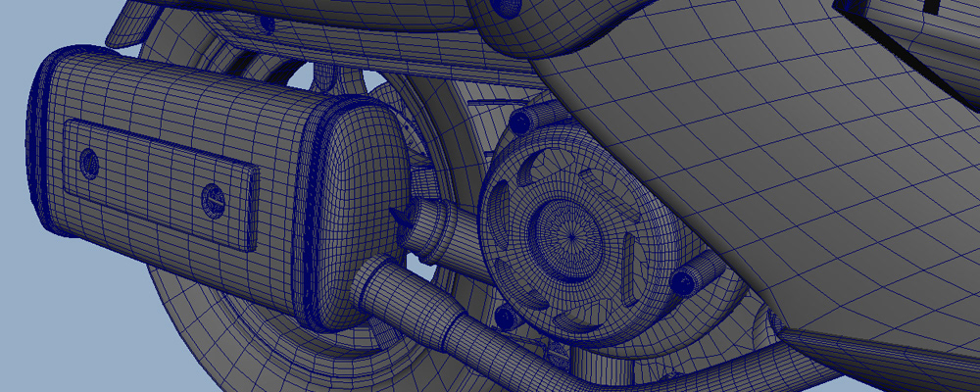The height and width of the screenshot is (392, 980).
Task: Click the right screw on the muffler plate
Action: pyautogui.click(x=213, y=200)
